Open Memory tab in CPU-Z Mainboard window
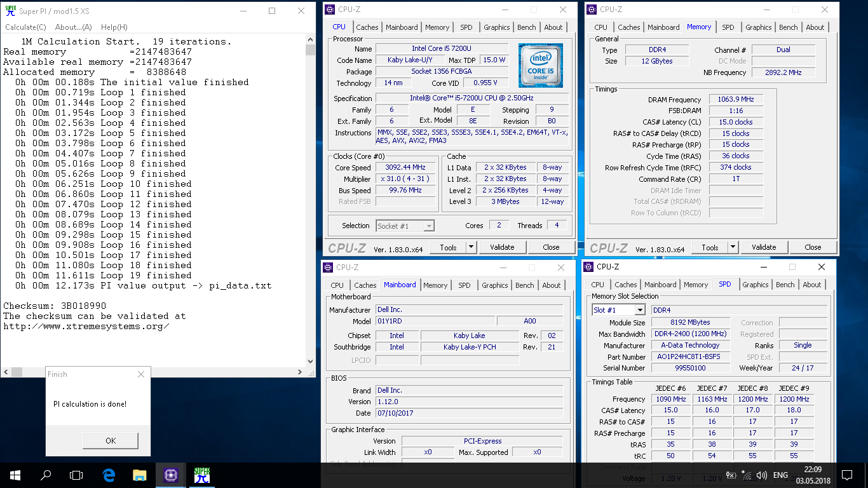868x488 pixels. point(435,285)
